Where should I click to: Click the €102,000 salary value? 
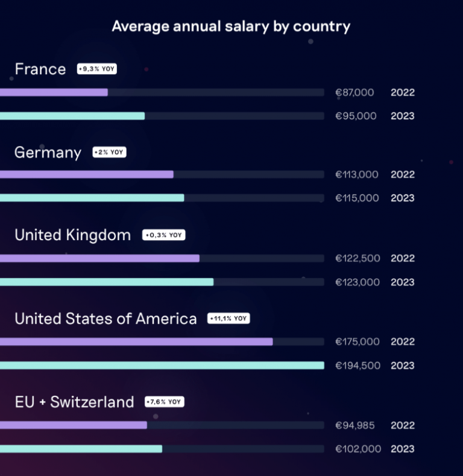pos(358,449)
